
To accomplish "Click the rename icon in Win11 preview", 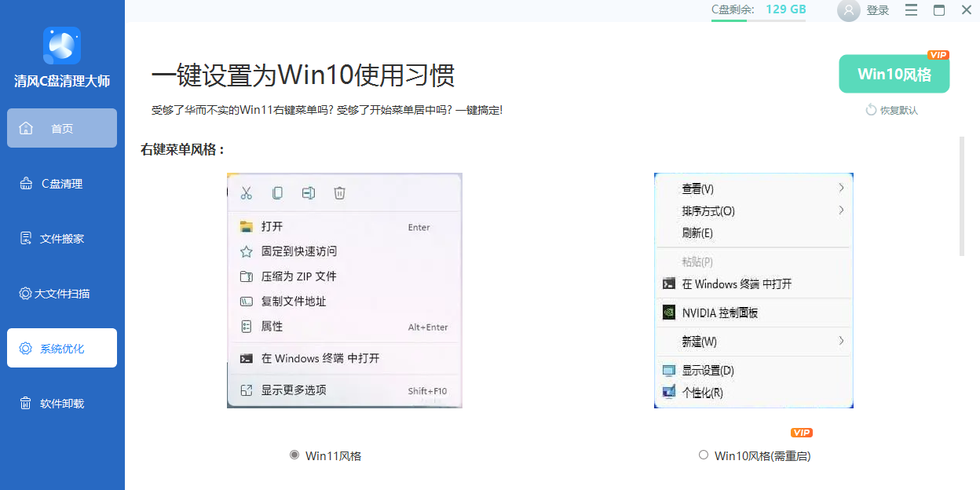I will (309, 193).
